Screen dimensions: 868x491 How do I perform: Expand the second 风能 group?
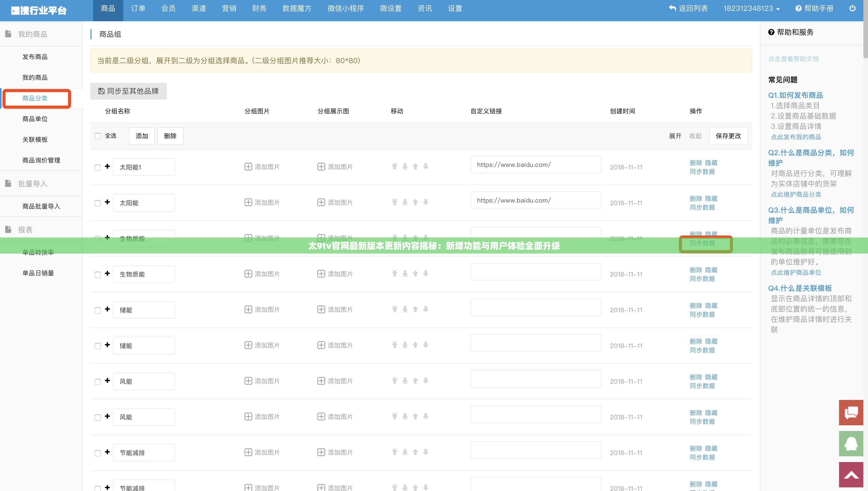pyautogui.click(x=108, y=416)
